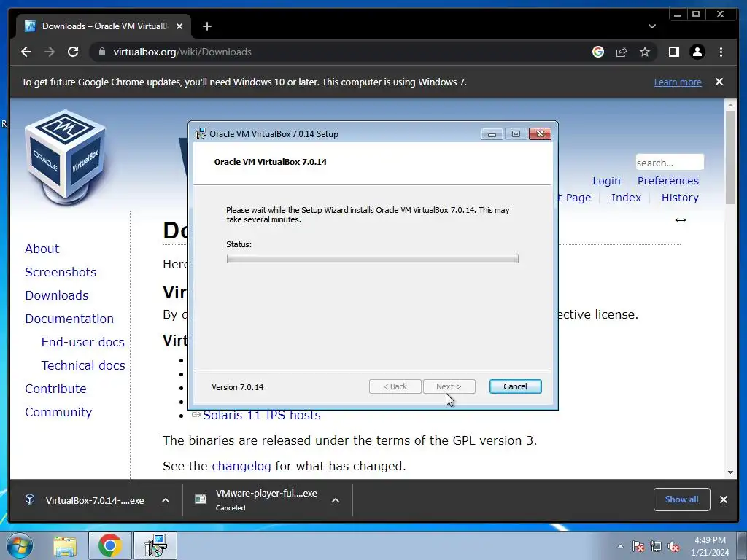This screenshot has height=560, width=747.
Task: Click the Learn more link
Action: click(678, 82)
